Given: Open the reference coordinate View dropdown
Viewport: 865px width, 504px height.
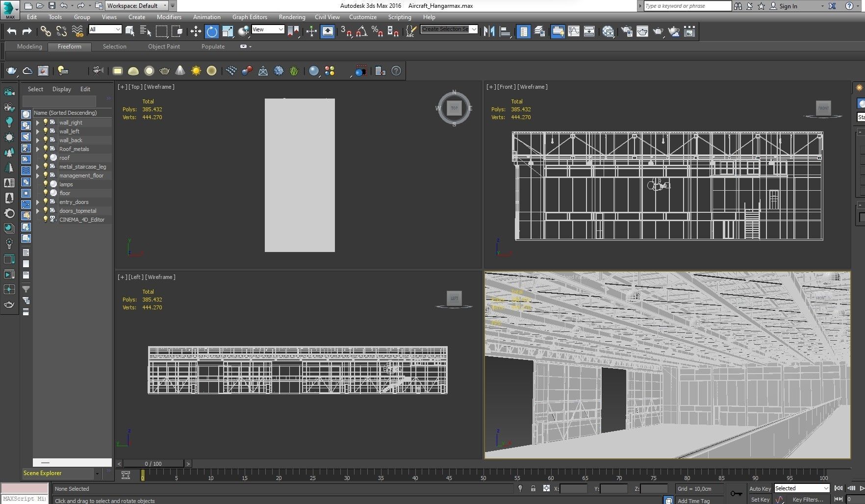Looking at the screenshot, I should [268, 29].
